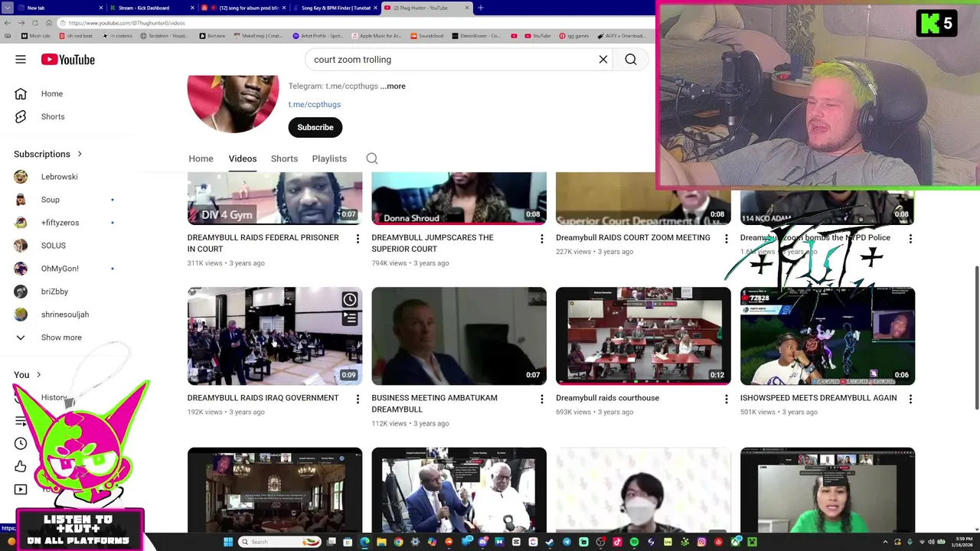Open options for Dreamybull raids courthouse video
The width and height of the screenshot is (980, 551).
(727, 399)
